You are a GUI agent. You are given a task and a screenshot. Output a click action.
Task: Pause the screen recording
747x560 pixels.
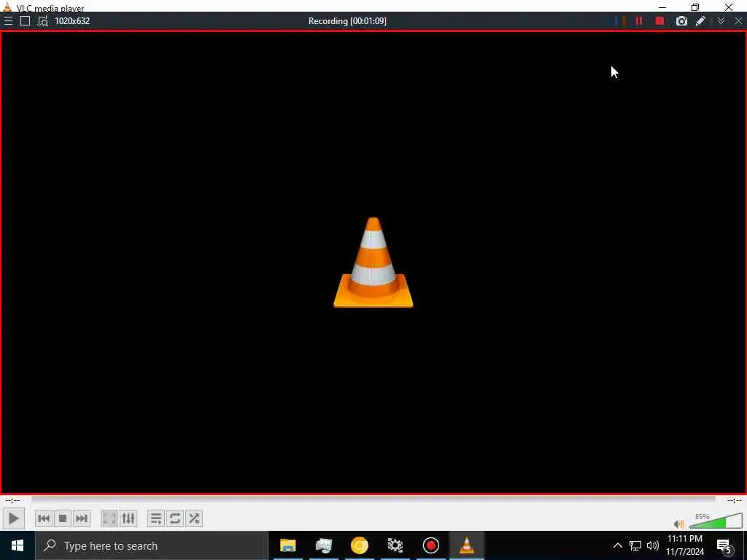[x=639, y=21]
